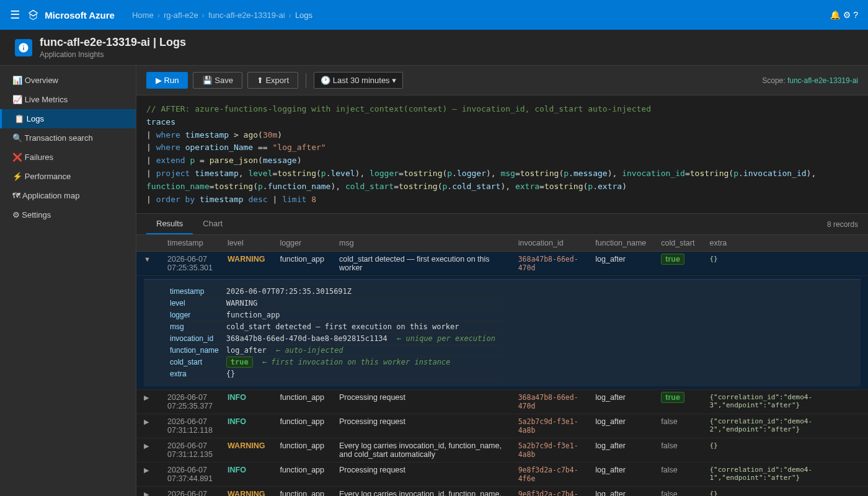Image resolution: width=868 pixels, height=496 pixels.
Task: Open Application map in the sidebar
Action: pos(68,195)
